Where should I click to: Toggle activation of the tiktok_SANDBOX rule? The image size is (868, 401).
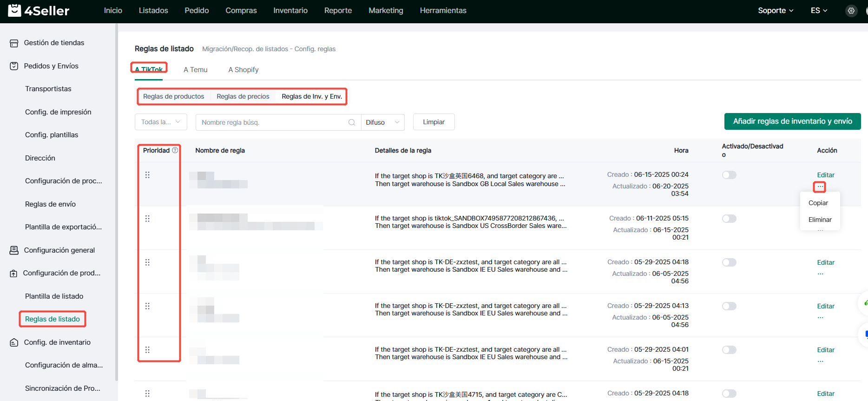[729, 219]
